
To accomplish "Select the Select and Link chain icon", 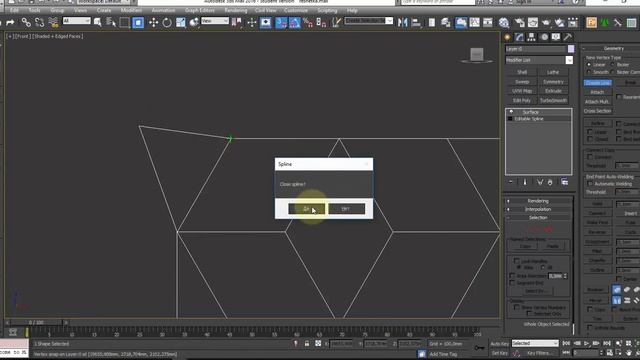I will (x=26, y=22).
